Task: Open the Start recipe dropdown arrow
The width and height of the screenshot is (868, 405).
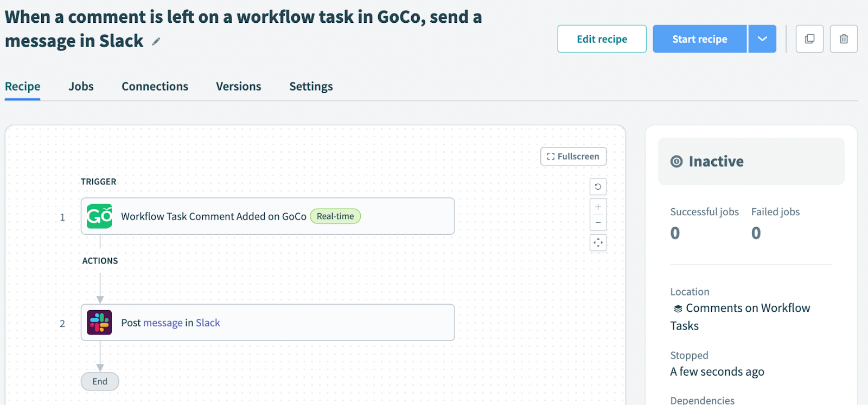Action: pos(762,39)
